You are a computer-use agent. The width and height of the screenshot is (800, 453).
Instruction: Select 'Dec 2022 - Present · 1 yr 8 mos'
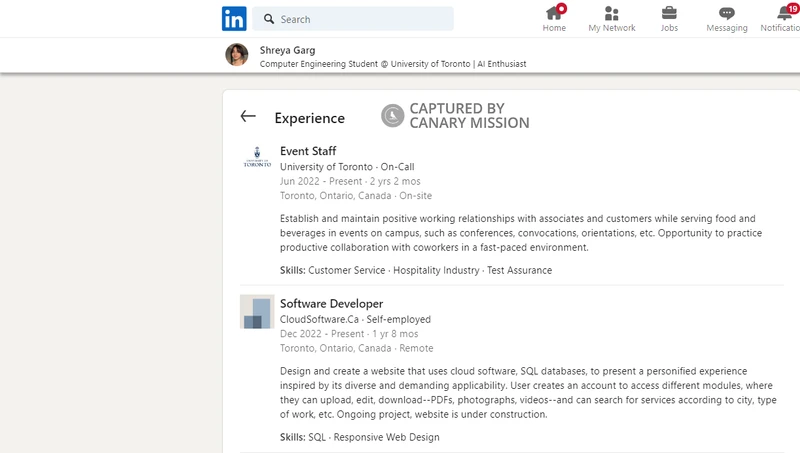point(349,334)
